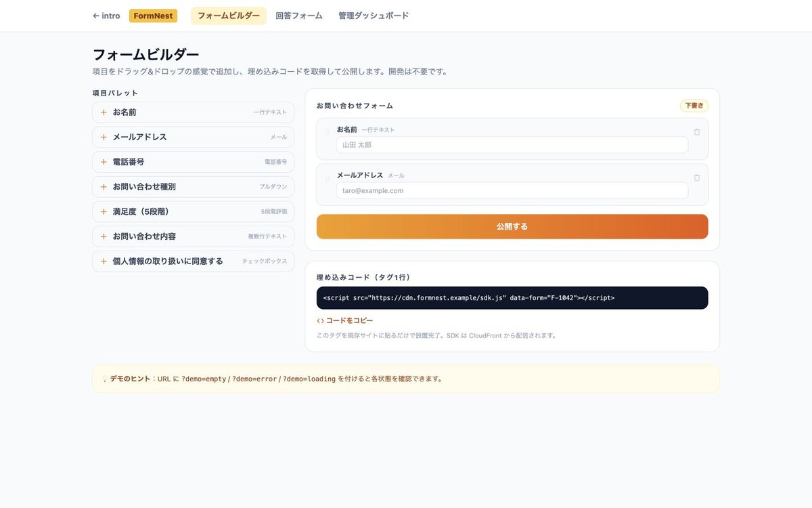Click the plus icon beside 満足度（5段階）

[104, 211]
